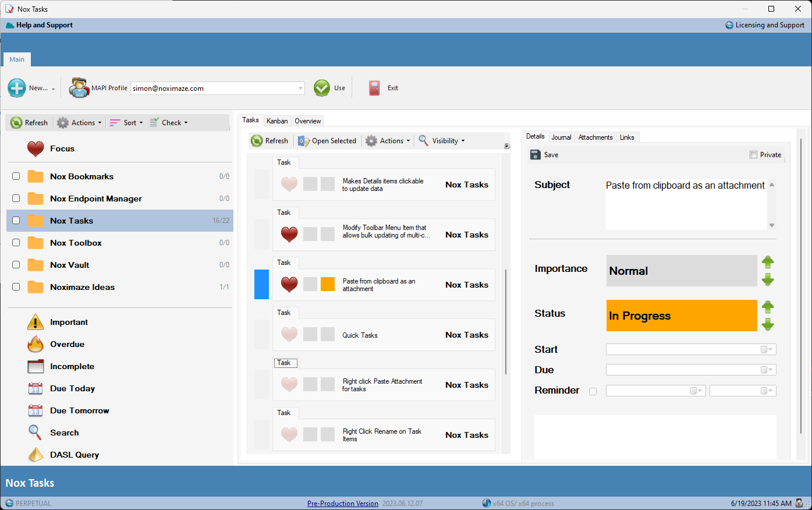Open the New dropdown arrow
This screenshot has width=812, height=510.
pos(53,89)
